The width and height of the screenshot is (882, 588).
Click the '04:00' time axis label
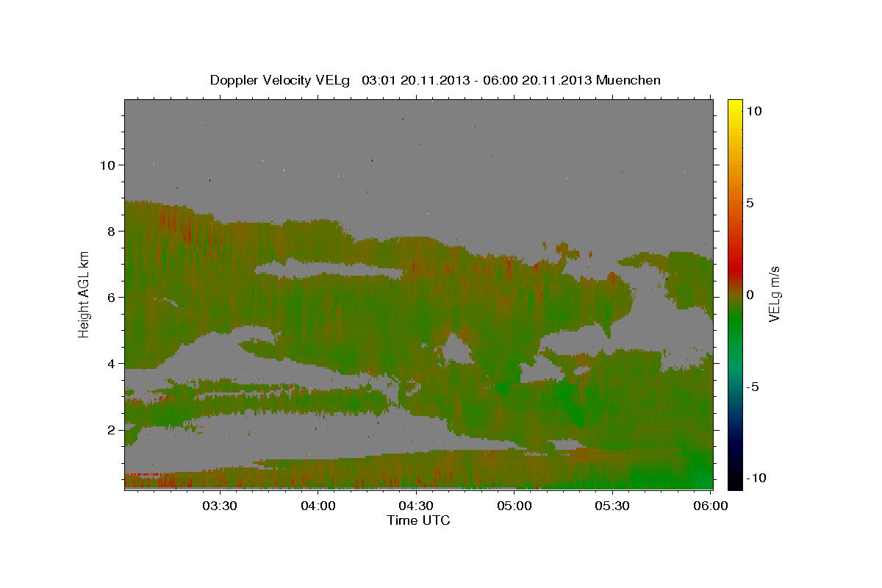(x=318, y=506)
